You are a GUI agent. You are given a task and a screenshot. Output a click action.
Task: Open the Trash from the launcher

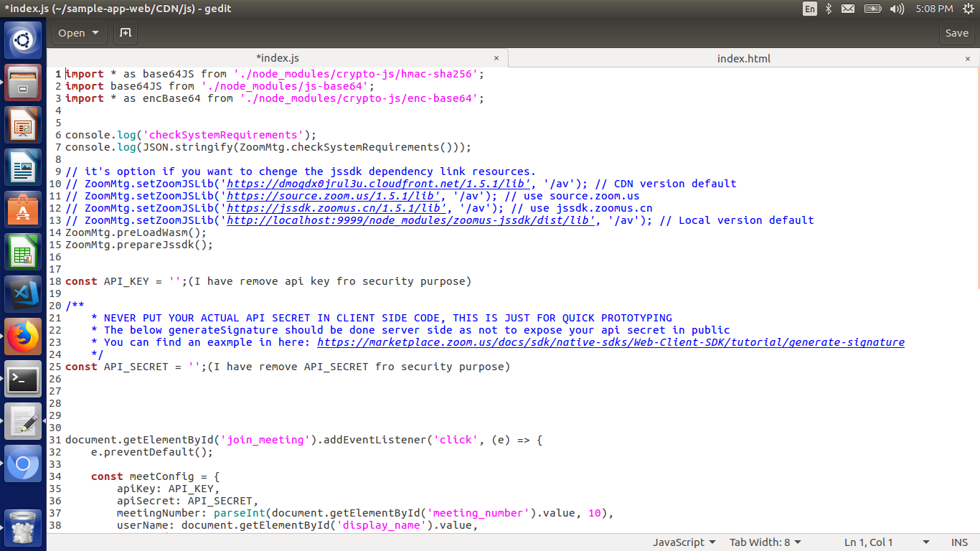tap(23, 527)
